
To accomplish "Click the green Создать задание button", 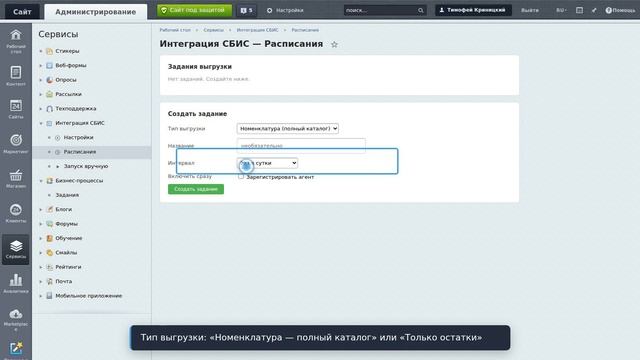I will (x=196, y=189).
